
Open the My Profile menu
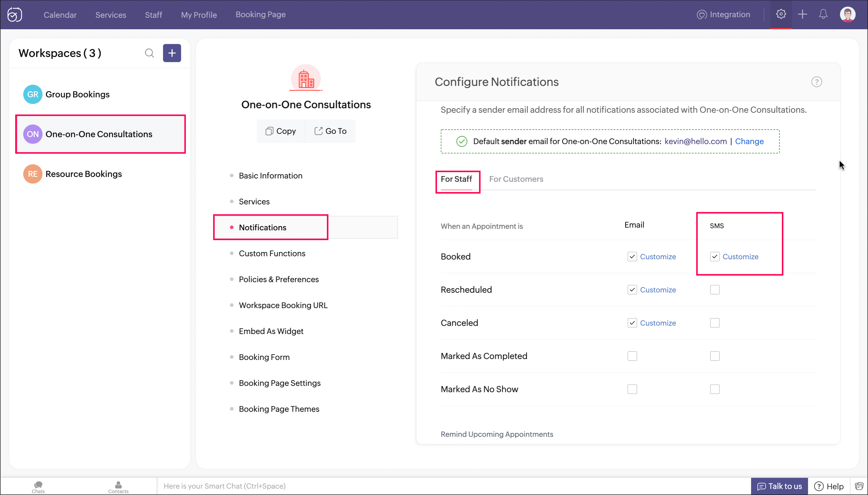tap(199, 14)
